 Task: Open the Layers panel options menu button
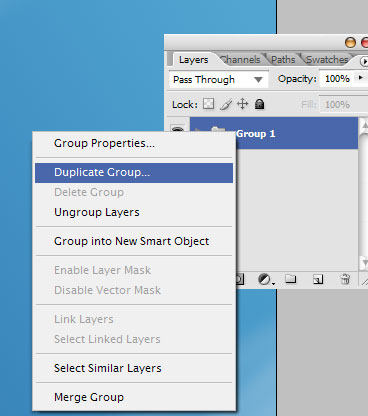364,61
